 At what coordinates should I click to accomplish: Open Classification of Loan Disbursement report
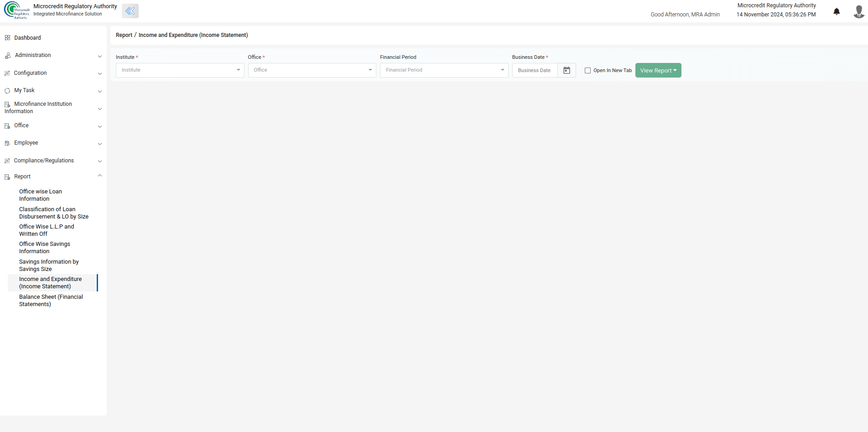coord(54,213)
